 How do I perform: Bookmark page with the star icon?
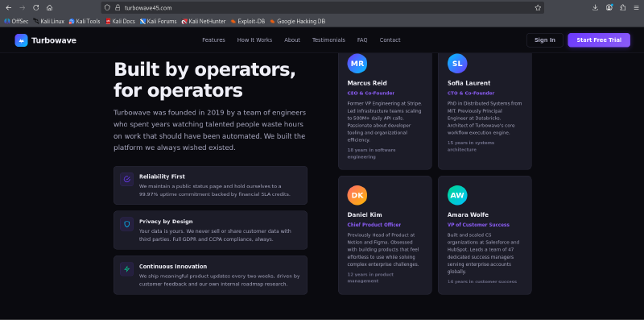click(x=538, y=7)
